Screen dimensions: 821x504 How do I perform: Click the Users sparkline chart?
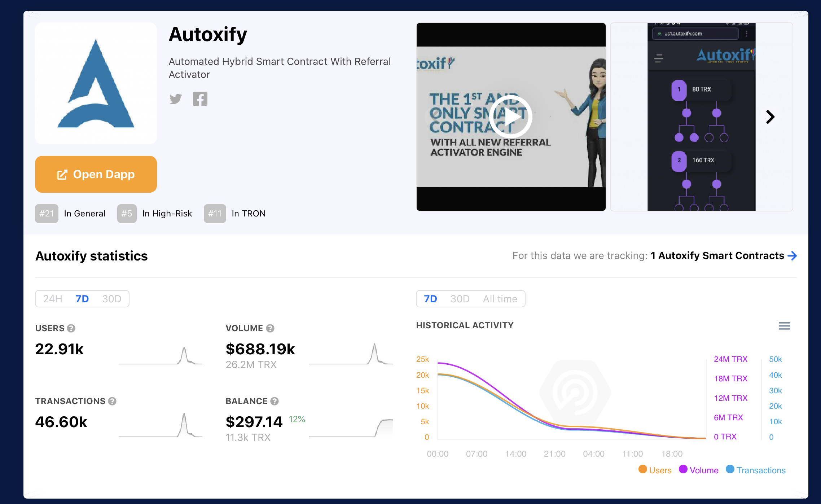coord(161,356)
